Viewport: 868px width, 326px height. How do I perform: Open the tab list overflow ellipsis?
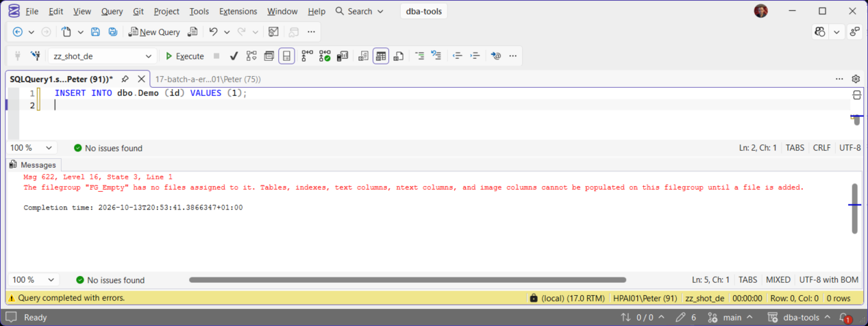839,79
